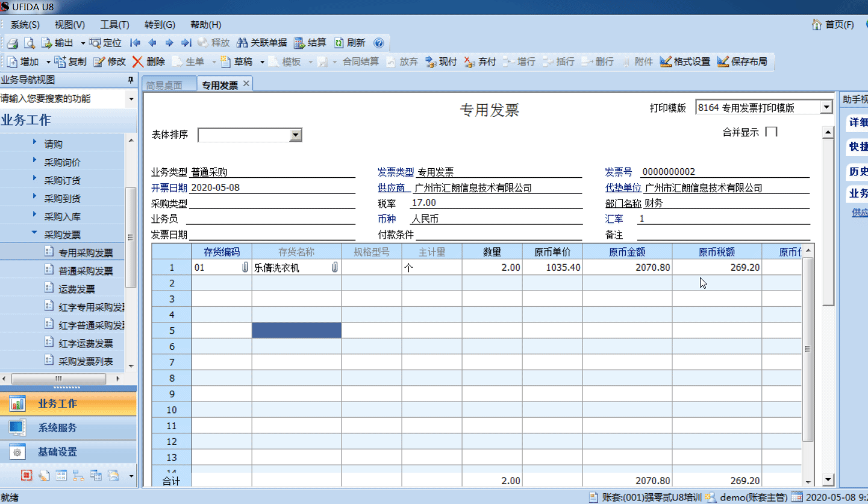
Task: Click the 保存布局 save layout button
Action: pyautogui.click(x=742, y=61)
